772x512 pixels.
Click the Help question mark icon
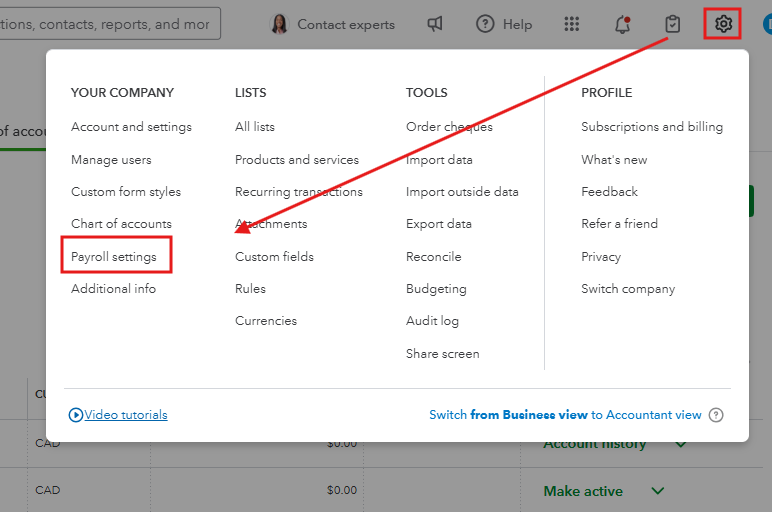[485, 24]
